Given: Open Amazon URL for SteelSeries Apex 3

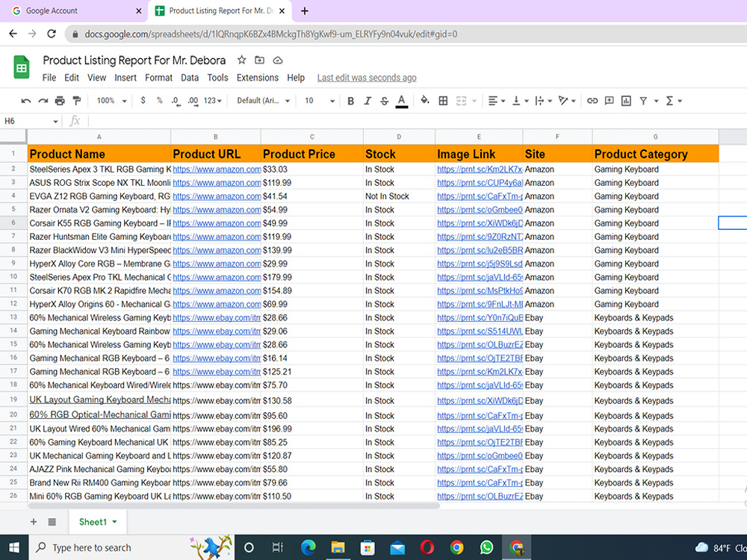Looking at the screenshot, I should click(217, 169).
